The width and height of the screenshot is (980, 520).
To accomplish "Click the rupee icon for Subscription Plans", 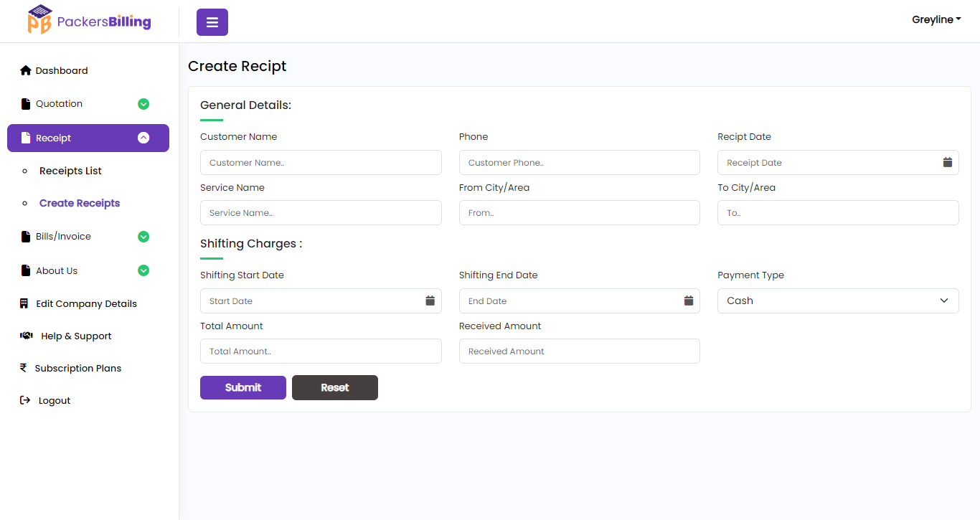I will click(24, 368).
